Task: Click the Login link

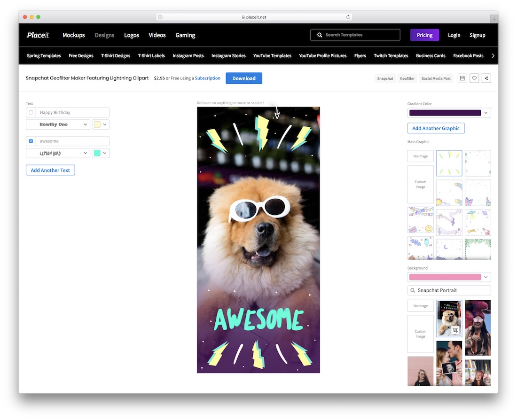Action: point(454,35)
